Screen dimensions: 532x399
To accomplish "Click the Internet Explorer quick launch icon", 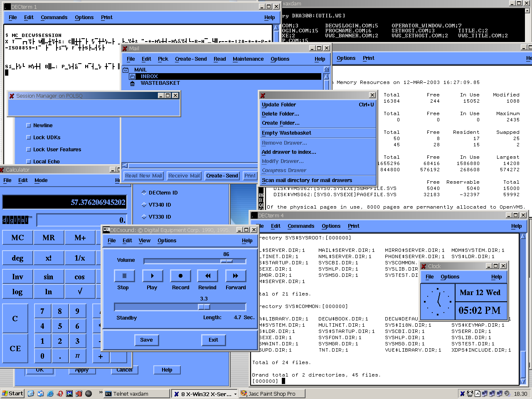I will [x=50, y=394].
